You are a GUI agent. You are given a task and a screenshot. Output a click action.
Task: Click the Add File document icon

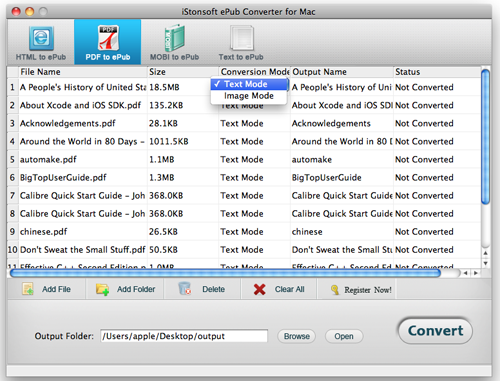pyautogui.click(x=28, y=289)
